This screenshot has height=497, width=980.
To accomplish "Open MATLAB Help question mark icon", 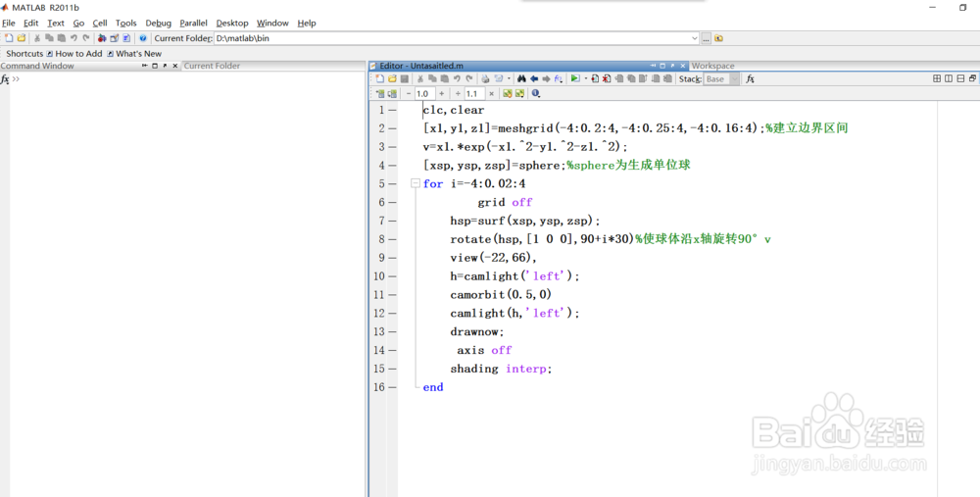I will 142,38.
